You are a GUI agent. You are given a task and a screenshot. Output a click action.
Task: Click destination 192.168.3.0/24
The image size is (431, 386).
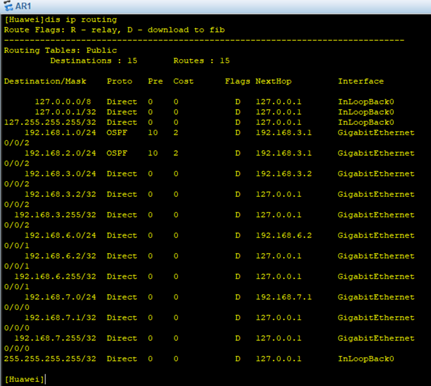pos(60,174)
